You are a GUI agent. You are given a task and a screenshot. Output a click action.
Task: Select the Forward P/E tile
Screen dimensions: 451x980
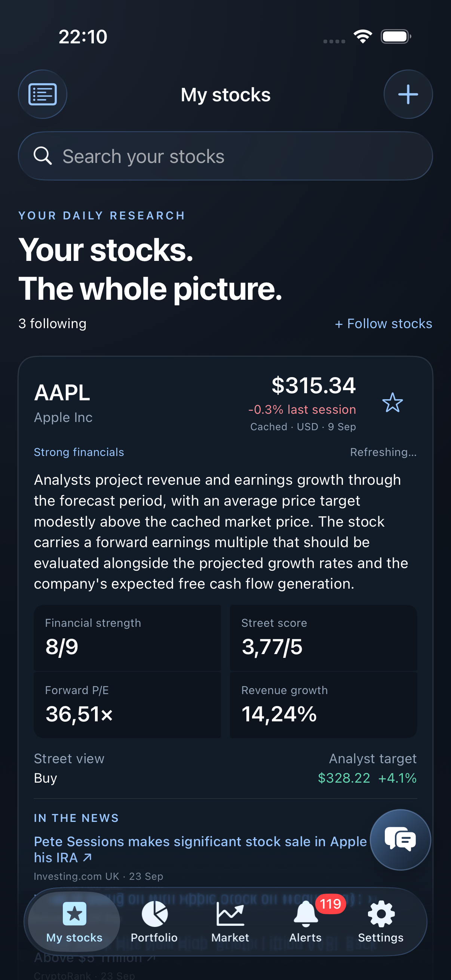[x=128, y=705]
